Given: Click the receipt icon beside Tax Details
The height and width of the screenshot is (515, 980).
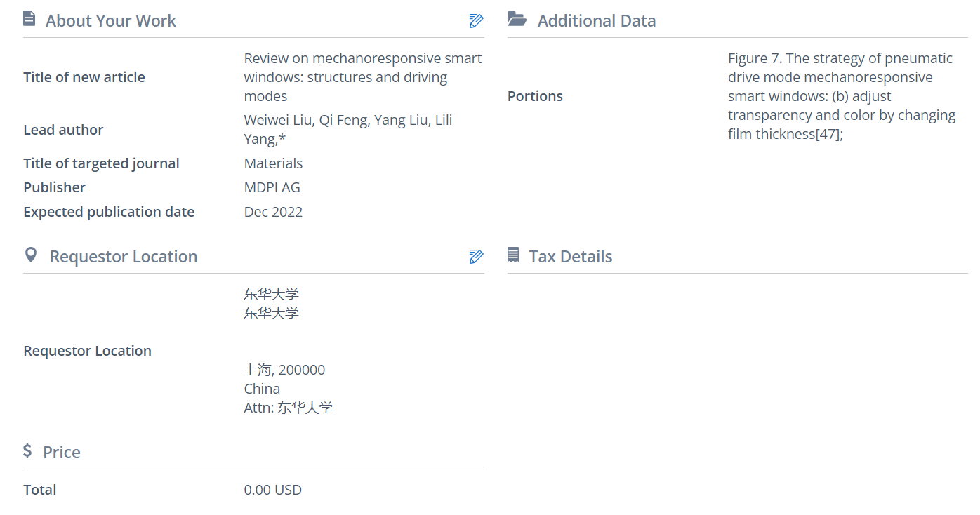Looking at the screenshot, I should coord(514,255).
